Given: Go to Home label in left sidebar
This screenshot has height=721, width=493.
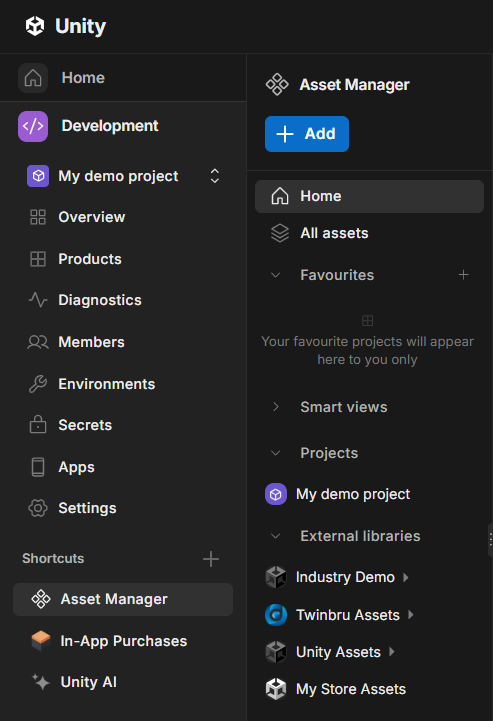Looking at the screenshot, I should click(83, 78).
